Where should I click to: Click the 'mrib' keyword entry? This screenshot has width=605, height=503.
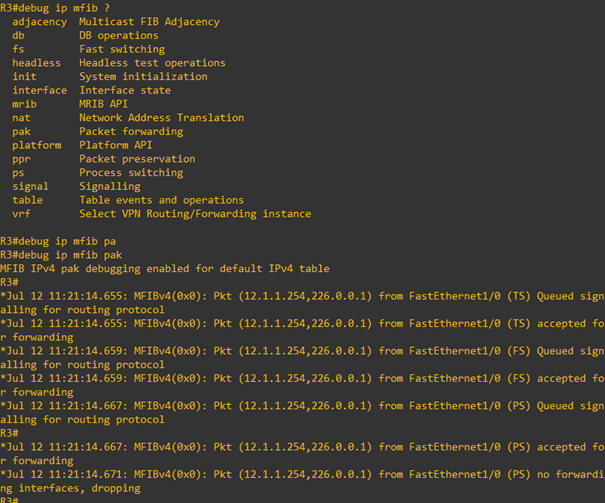pyautogui.click(x=24, y=104)
